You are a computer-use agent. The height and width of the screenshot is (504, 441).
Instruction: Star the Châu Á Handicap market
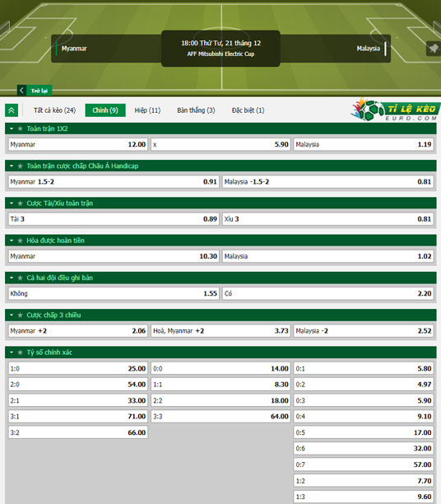[x=21, y=166]
